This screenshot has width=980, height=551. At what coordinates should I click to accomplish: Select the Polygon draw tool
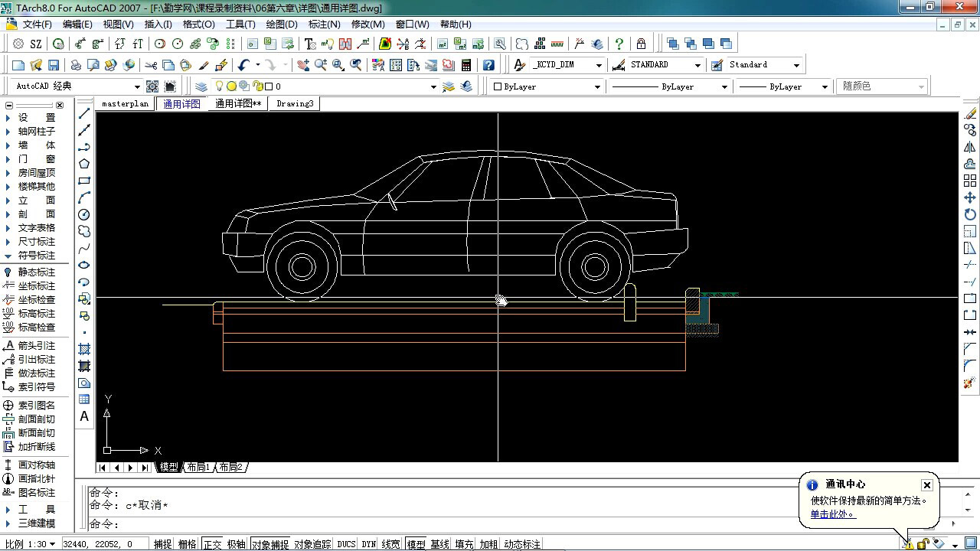pyautogui.click(x=84, y=164)
